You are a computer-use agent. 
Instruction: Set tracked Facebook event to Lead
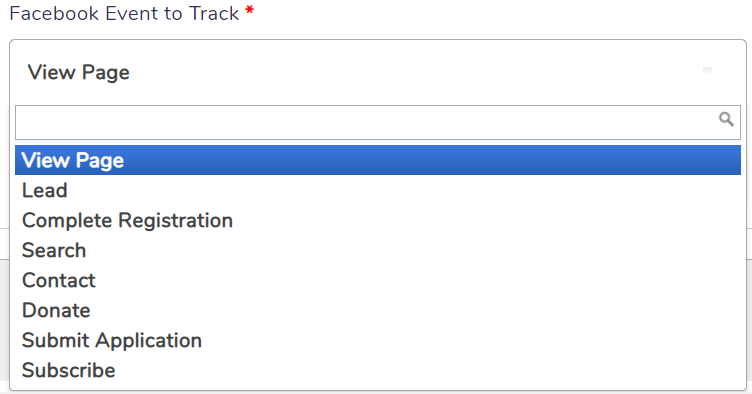coord(378,190)
